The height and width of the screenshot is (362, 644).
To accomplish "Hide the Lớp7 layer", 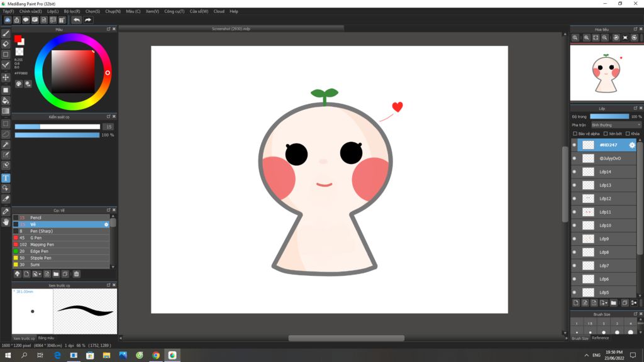I will pyautogui.click(x=574, y=266).
